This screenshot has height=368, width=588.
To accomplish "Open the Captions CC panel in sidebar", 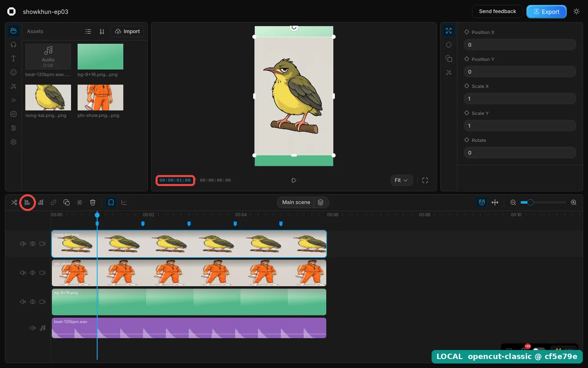I will (13, 114).
